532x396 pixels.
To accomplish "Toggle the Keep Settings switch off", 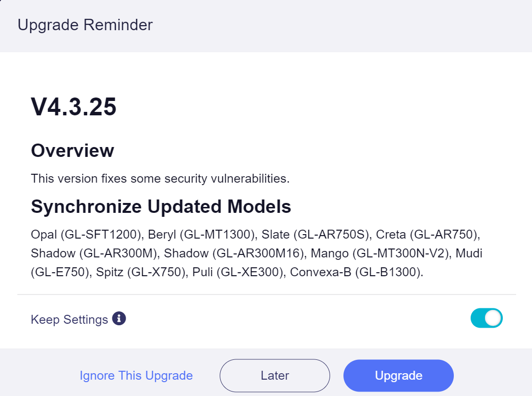I will (486, 318).
